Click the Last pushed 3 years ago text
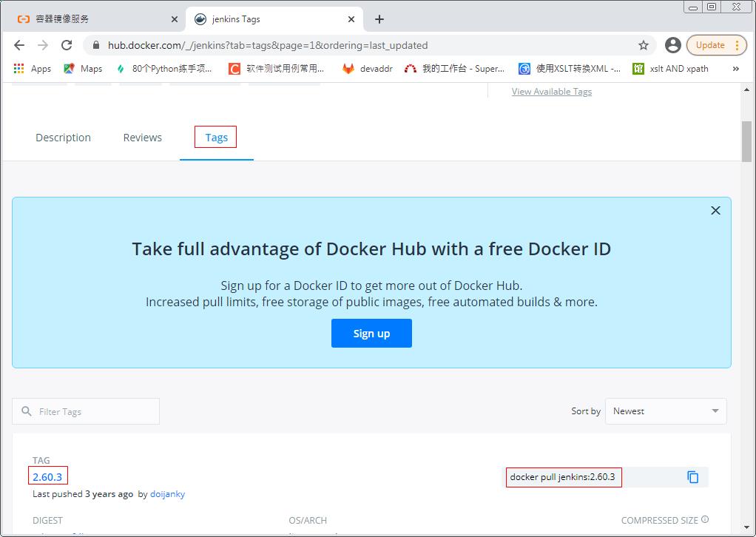The width and height of the screenshot is (756, 537). [82, 494]
